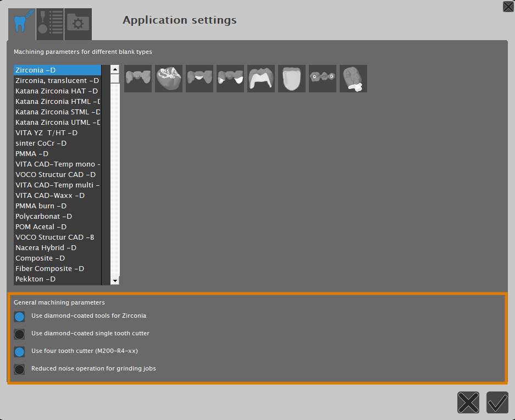Select 'VITA YZ T/HT -D' blank
Image resolution: width=515 pixels, height=420 pixels.
point(58,133)
